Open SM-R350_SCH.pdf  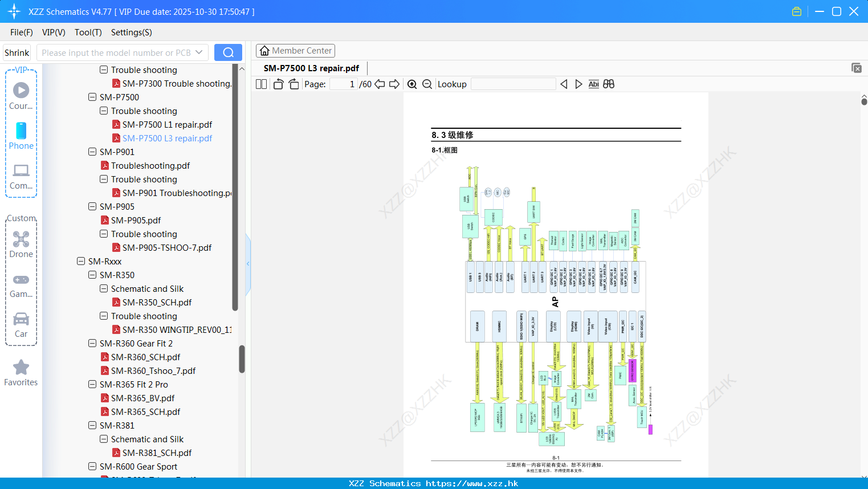(x=157, y=302)
